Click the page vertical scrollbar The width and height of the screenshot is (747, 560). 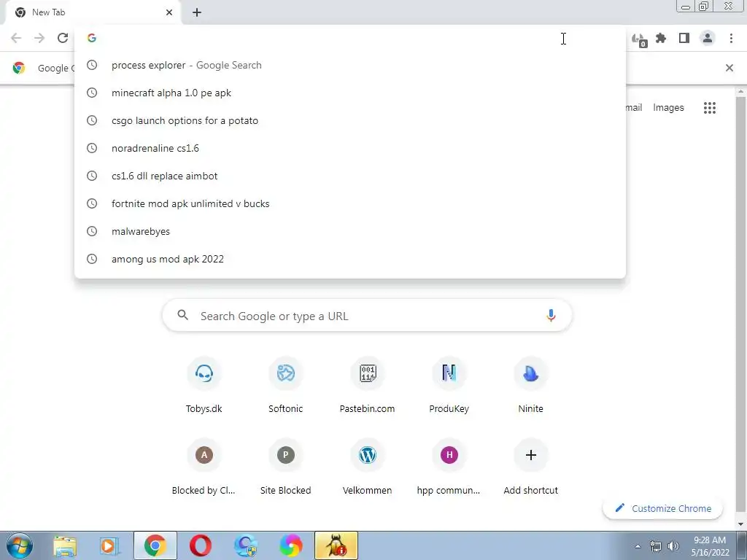pyautogui.click(x=741, y=305)
